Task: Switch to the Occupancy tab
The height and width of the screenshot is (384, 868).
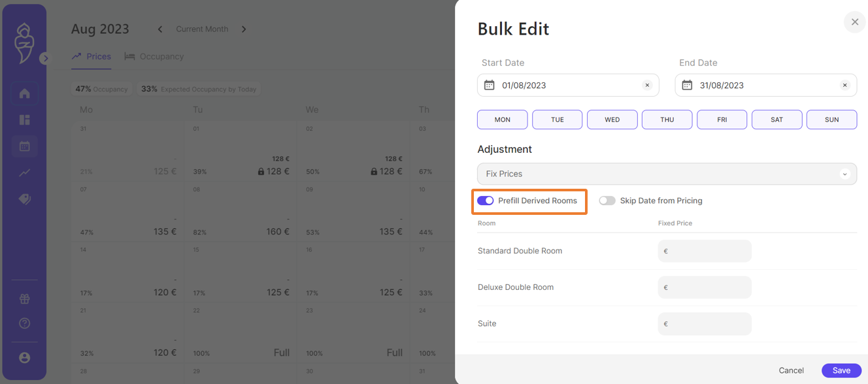Action: tap(154, 57)
